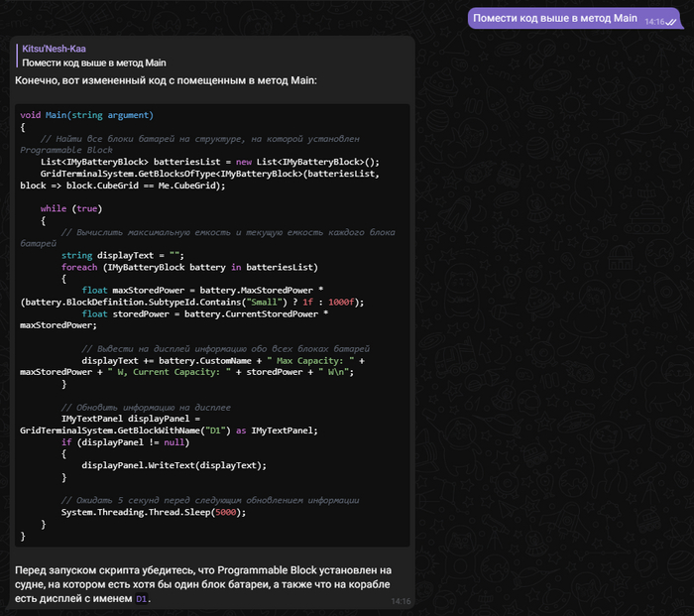Click the inline code 'D1' to copy it
Viewport: 694px width, 616px height.
142,599
